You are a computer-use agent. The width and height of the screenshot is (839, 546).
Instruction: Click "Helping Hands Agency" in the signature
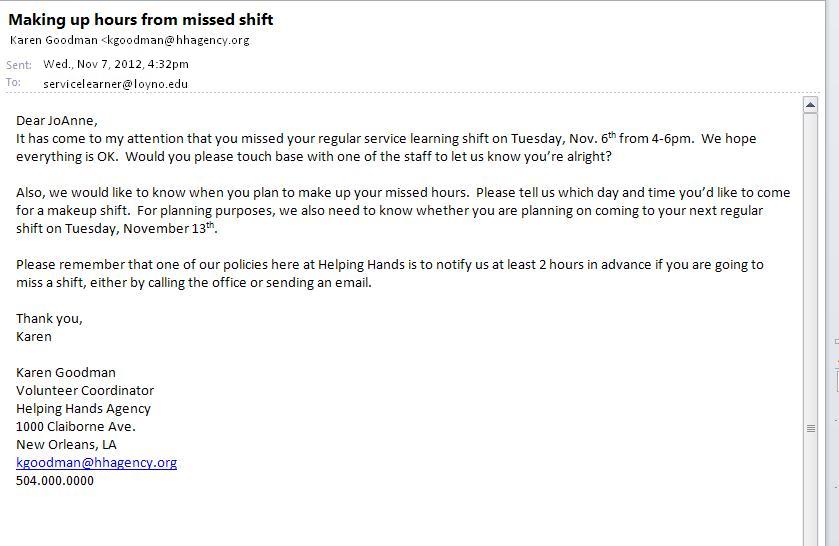[x=83, y=408]
